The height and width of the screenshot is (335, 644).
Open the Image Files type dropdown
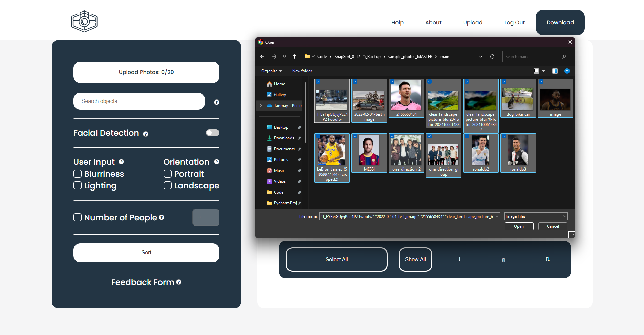pyautogui.click(x=536, y=216)
